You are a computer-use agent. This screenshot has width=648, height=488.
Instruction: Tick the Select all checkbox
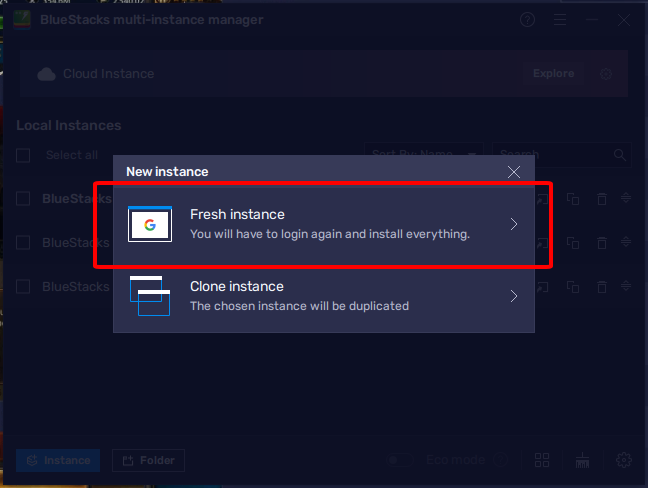[24, 155]
